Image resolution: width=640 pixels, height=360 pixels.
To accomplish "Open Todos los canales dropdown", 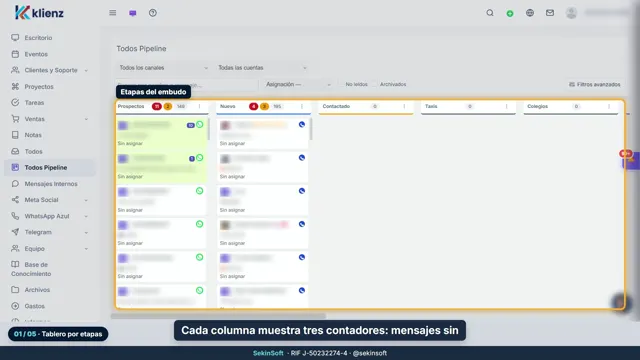I will [163, 68].
